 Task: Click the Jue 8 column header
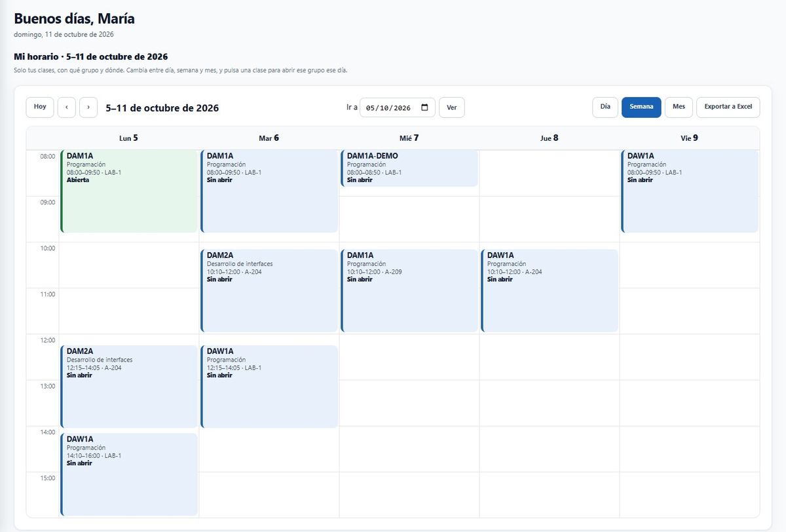(550, 138)
